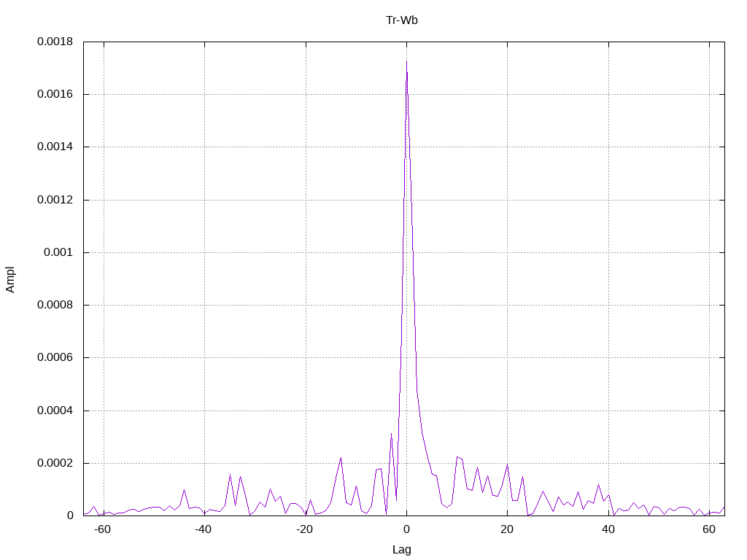Click y-axis tick label 0.0002

pos(55,463)
